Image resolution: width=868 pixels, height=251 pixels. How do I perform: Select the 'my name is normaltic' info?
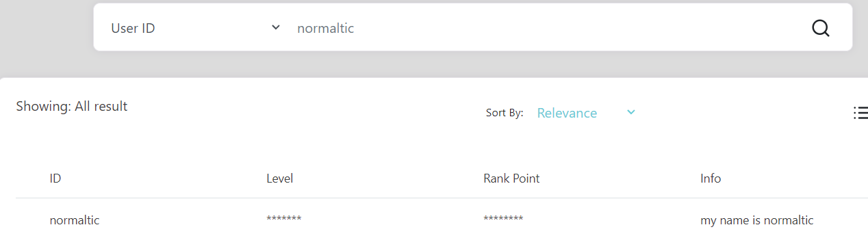757,220
